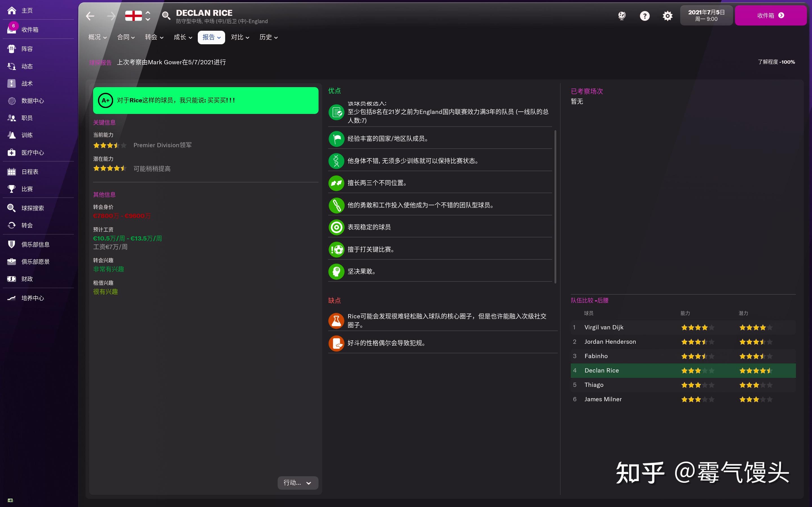812x507 pixels.
Task: Open the help question mark
Action: point(645,16)
